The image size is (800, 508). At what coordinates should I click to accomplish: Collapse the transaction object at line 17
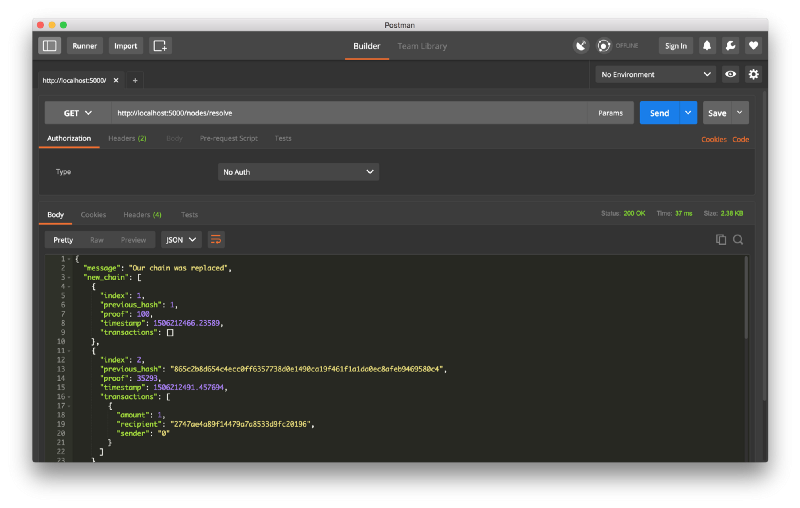click(x=69, y=405)
